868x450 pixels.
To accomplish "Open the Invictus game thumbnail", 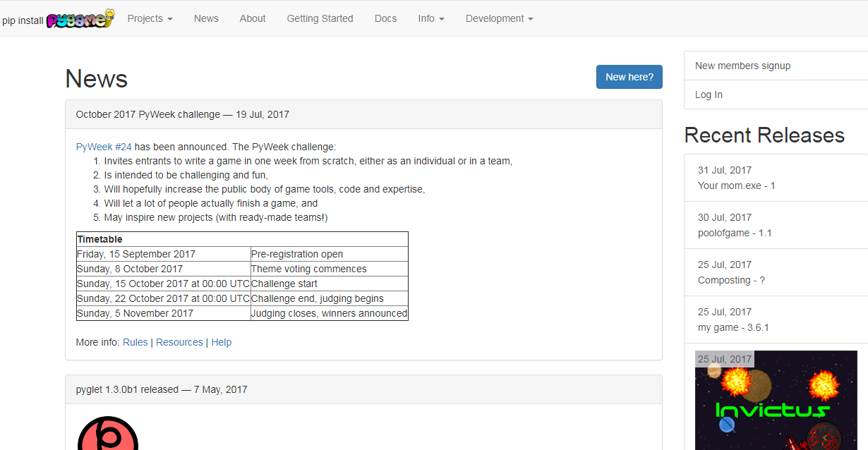I will coord(776,401).
